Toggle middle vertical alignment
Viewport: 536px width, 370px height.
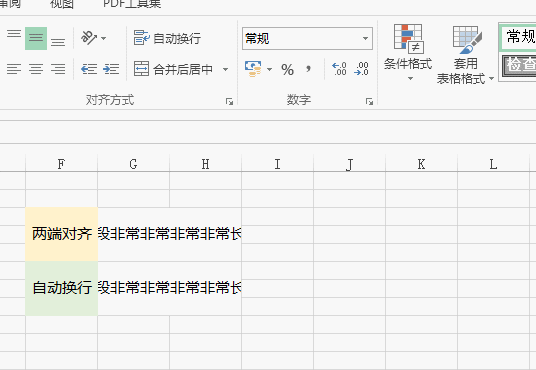click(36, 38)
